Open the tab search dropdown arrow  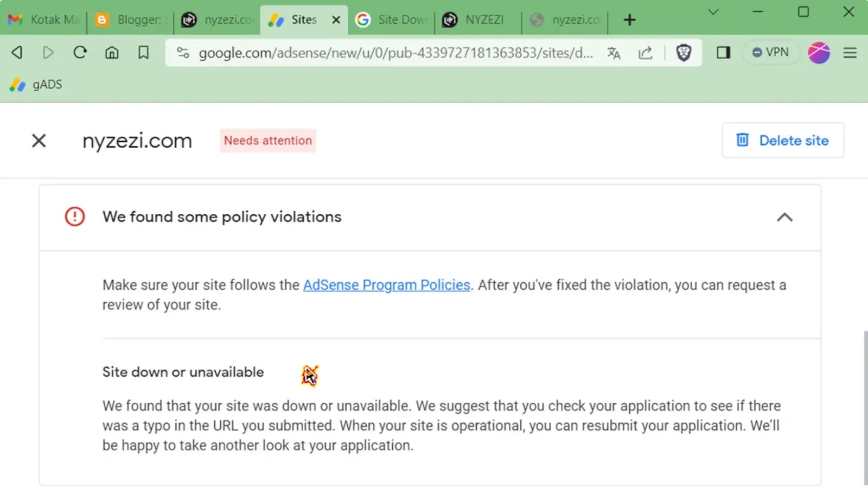coord(713,11)
